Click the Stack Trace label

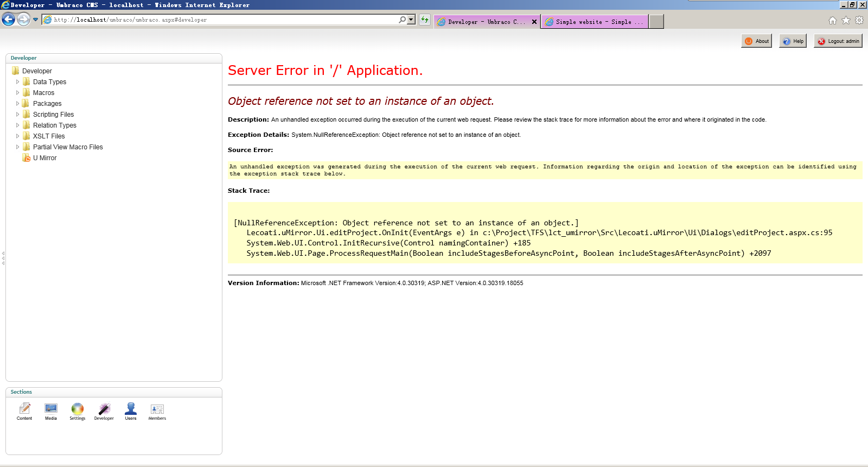tap(248, 191)
